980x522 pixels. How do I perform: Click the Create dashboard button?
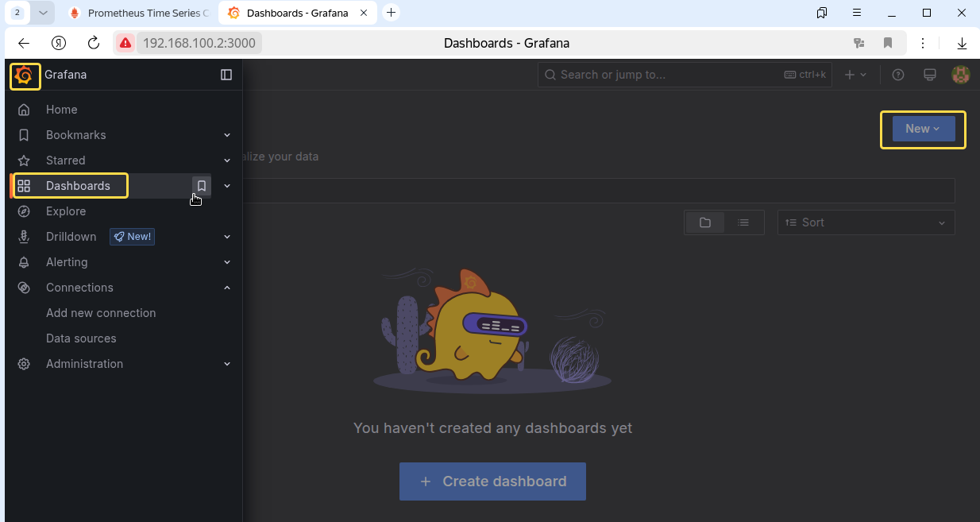click(x=492, y=481)
